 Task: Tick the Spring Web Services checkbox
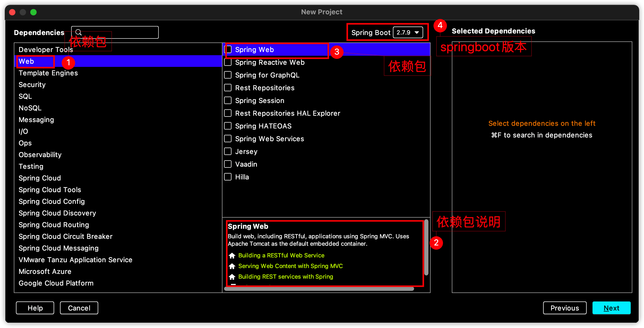tap(228, 139)
